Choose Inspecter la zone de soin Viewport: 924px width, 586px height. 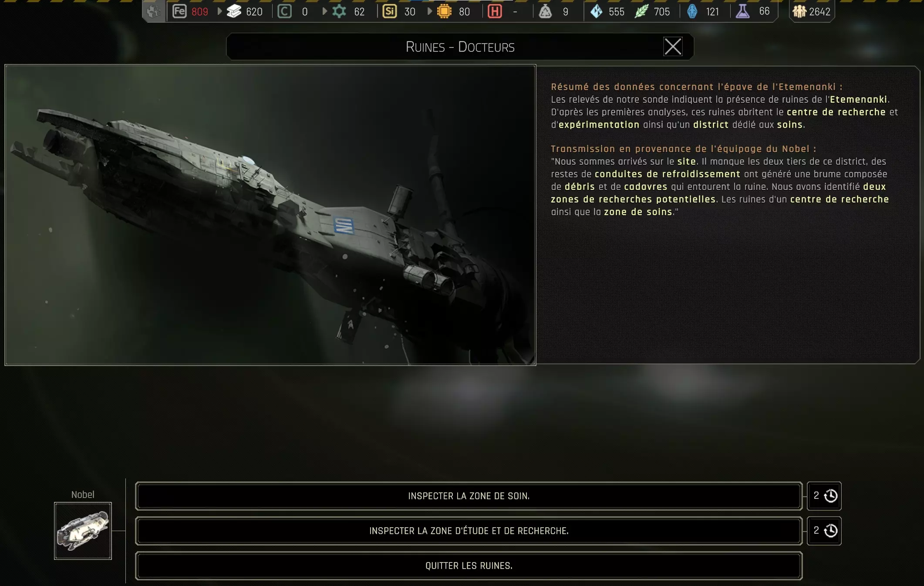tap(469, 496)
